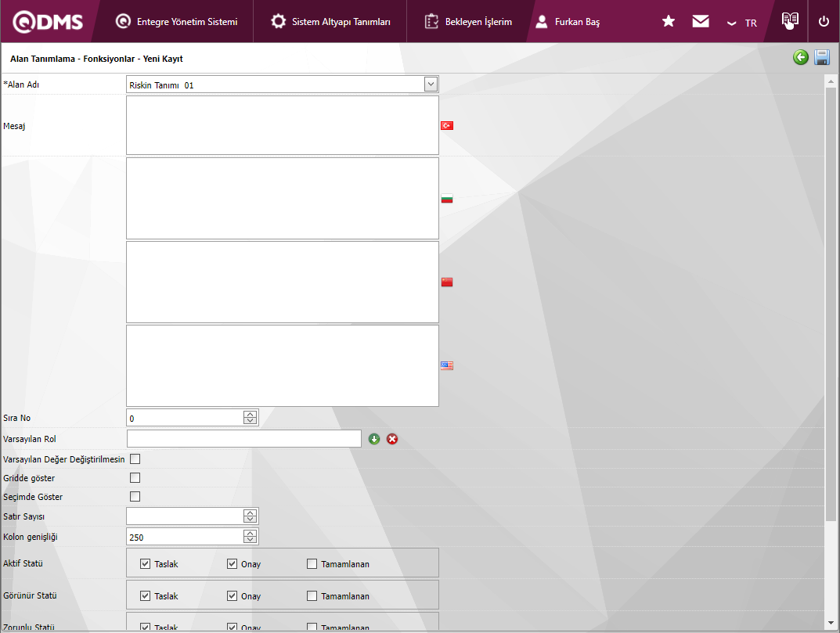Image resolution: width=840 pixels, height=633 pixels.
Task: Click the Turkish Mesaj text area
Action: tap(283, 125)
